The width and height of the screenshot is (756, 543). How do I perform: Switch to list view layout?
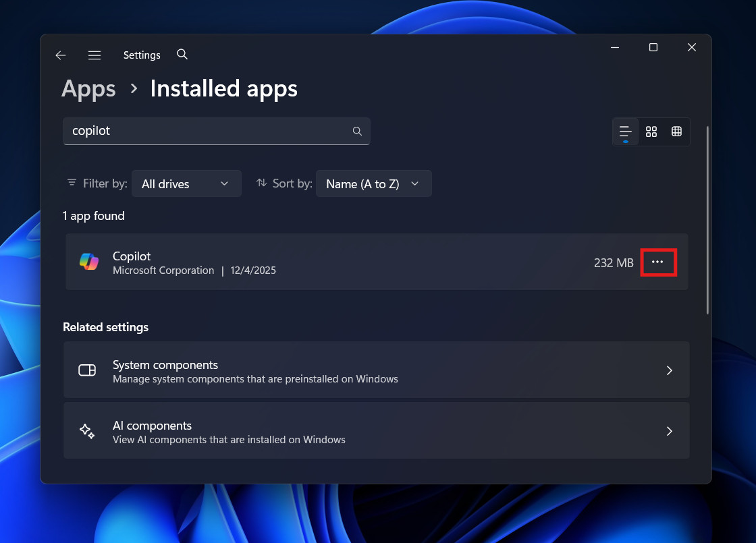pos(626,132)
